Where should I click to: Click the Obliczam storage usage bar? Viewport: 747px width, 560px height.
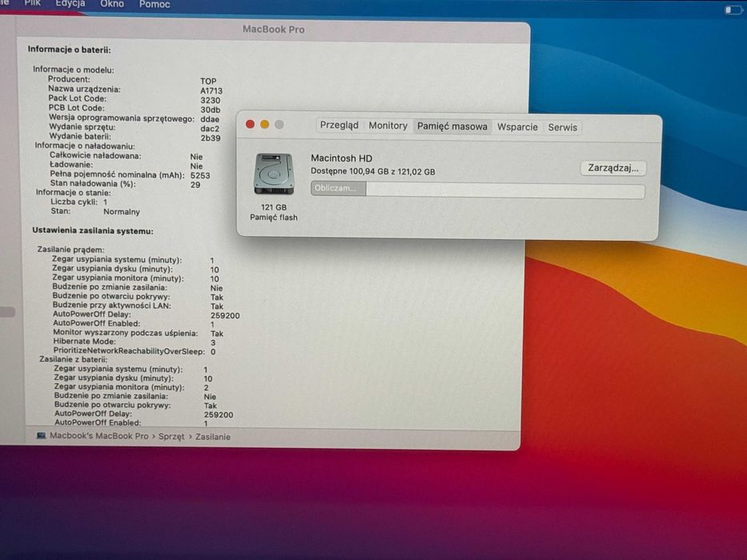pyautogui.click(x=478, y=190)
